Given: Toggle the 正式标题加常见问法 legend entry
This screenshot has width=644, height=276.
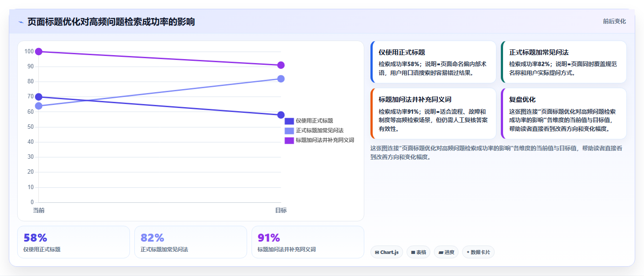Looking at the screenshot, I should point(314,131).
